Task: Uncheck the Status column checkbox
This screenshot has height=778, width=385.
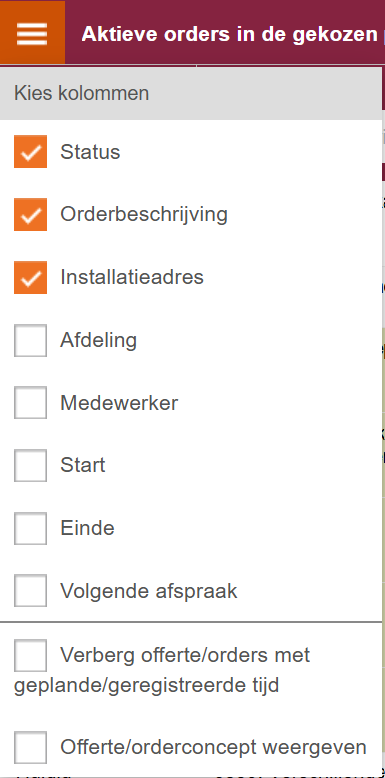Action: (30, 152)
